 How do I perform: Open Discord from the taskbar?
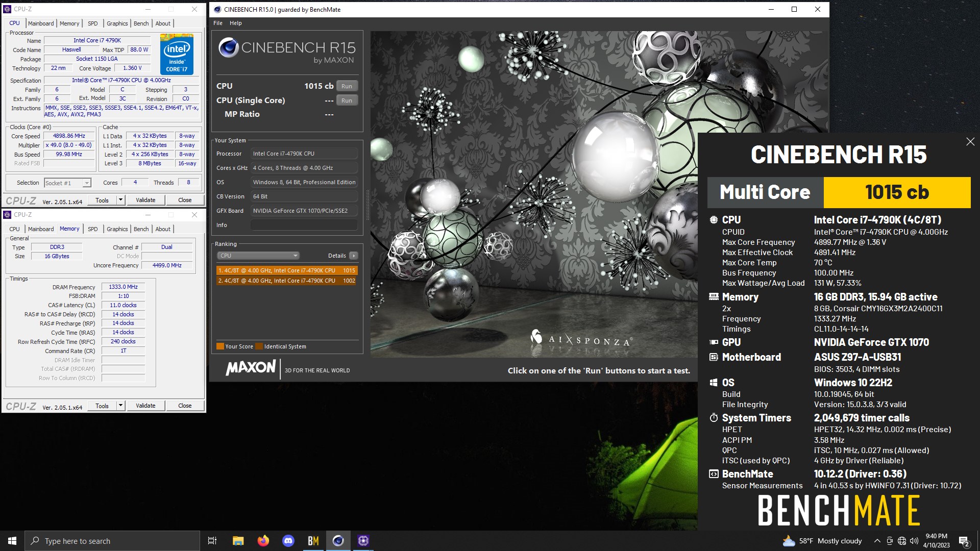(288, 541)
